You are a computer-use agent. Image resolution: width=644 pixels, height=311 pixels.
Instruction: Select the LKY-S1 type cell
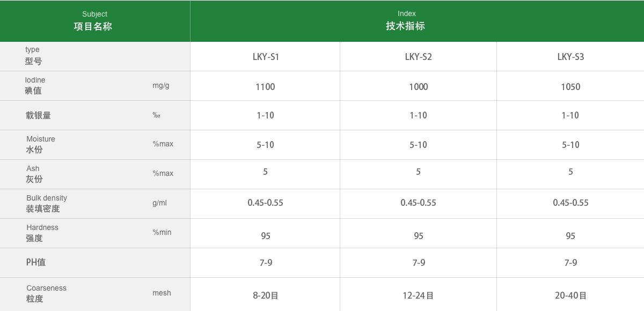click(266, 57)
